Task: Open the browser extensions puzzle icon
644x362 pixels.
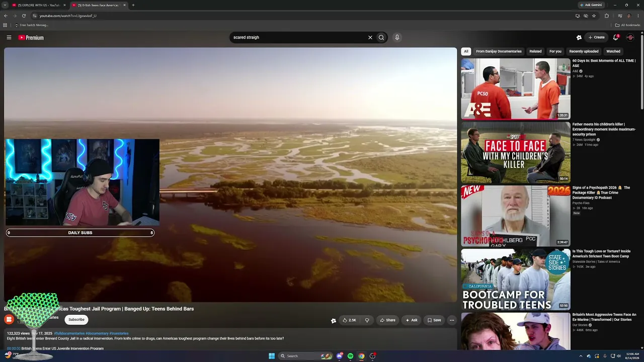Action: tap(607, 16)
